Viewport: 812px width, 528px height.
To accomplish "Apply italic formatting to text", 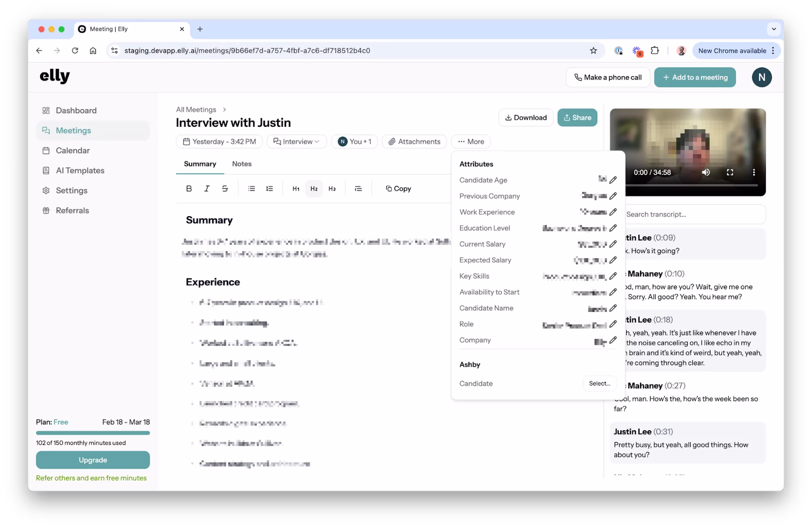I will pyautogui.click(x=207, y=188).
